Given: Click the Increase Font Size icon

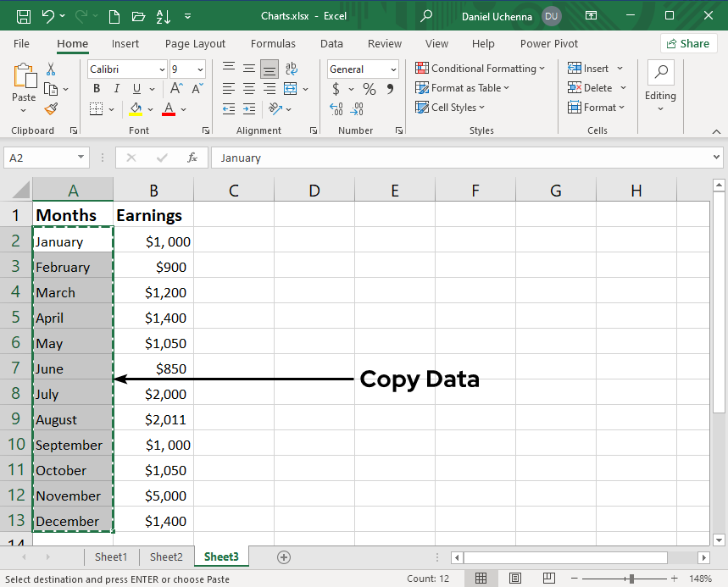Looking at the screenshot, I should (176, 89).
